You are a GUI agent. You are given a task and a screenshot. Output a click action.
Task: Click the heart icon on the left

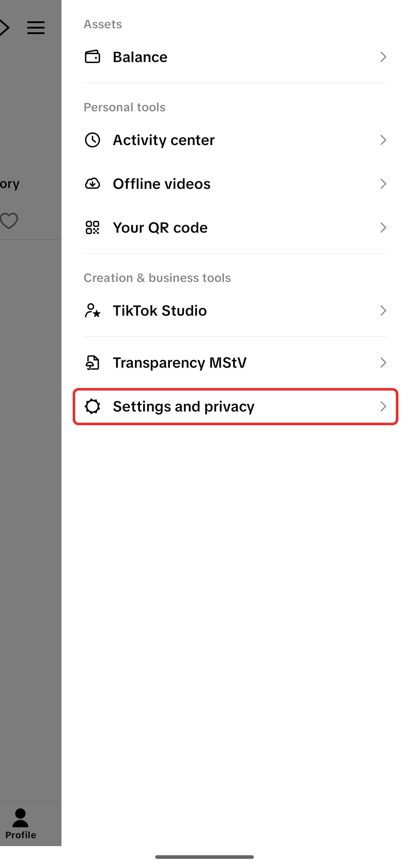click(x=9, y=220)
